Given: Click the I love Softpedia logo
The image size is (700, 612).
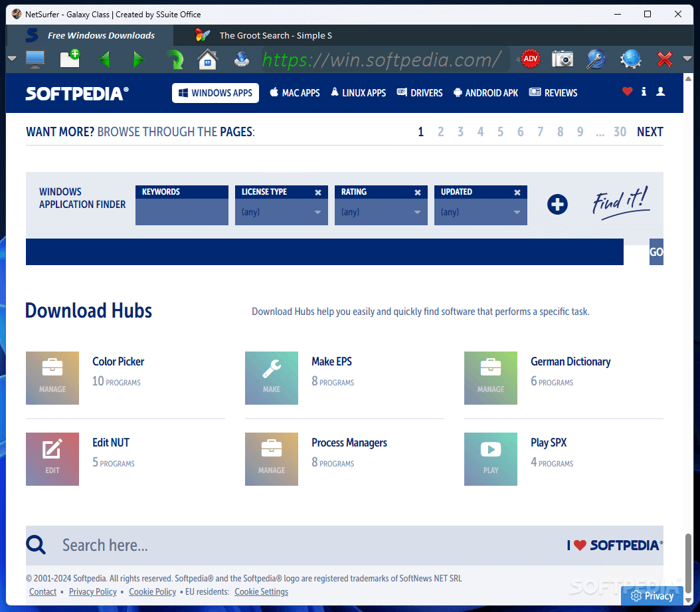Looking at the screenshot, I should pyautogui.click(x=615, y=545).
